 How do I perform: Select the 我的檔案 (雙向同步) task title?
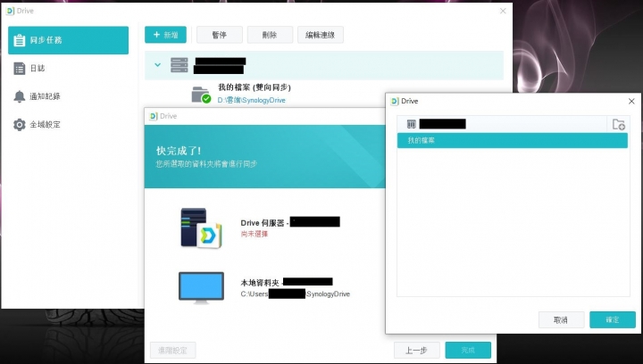point(255,87)
